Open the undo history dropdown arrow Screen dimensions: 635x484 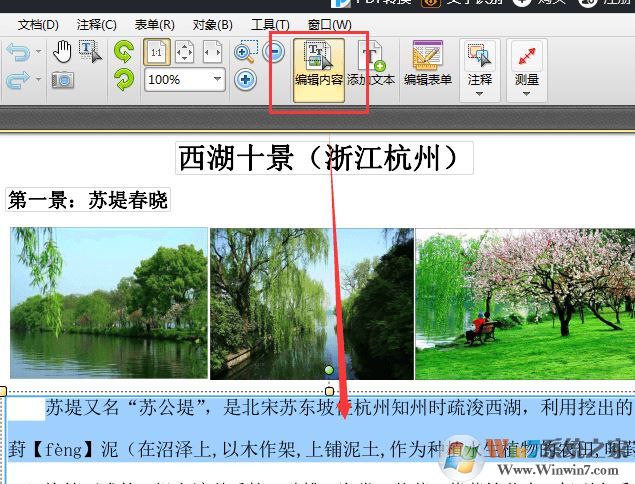pyautogui.click(x=38, y=51)
